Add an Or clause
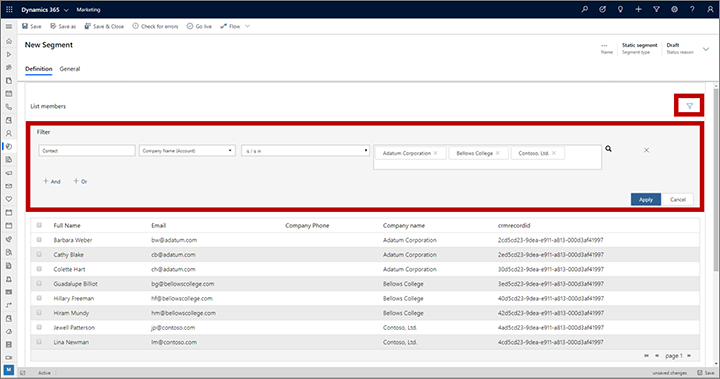 click(x=80, y=181)
